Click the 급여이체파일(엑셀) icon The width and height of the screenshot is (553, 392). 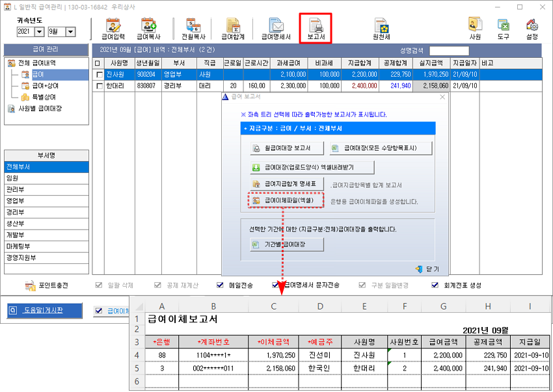pyautogui.click(x=256, y=201)
